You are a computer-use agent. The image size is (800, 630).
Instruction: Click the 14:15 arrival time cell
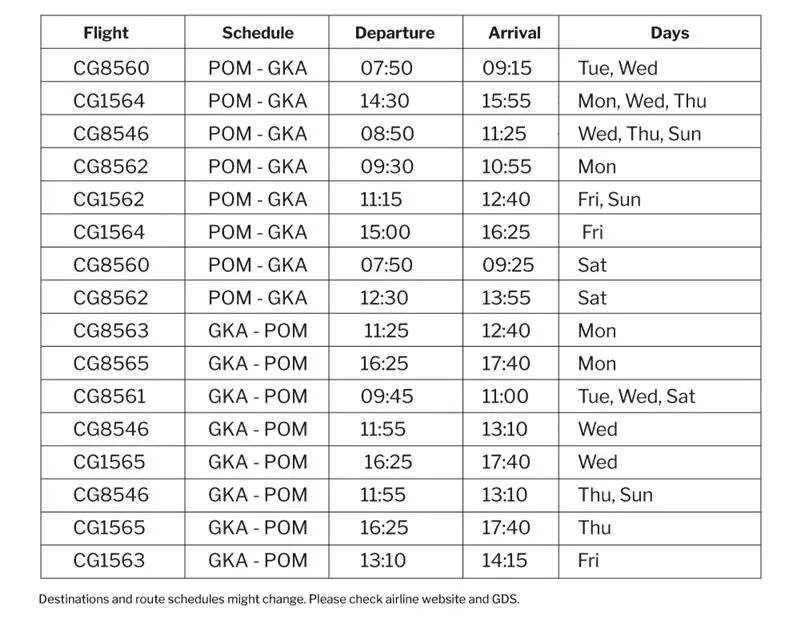[507, 561]
